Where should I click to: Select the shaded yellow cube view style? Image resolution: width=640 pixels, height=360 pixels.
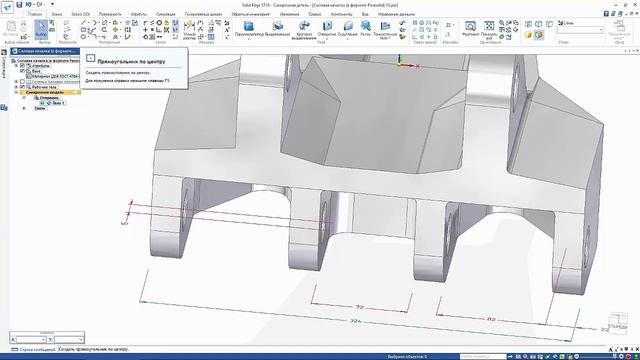click(528, 35)
